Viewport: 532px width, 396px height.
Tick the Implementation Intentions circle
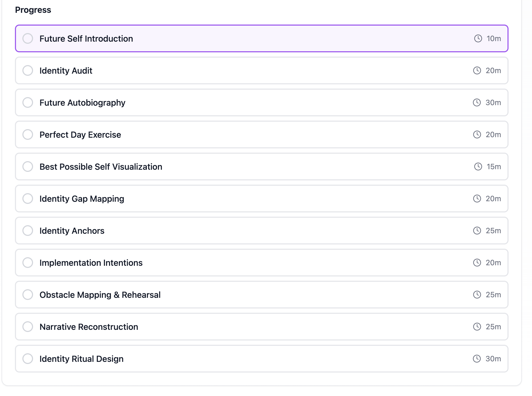pyautogui.click(x=28, y=263)
